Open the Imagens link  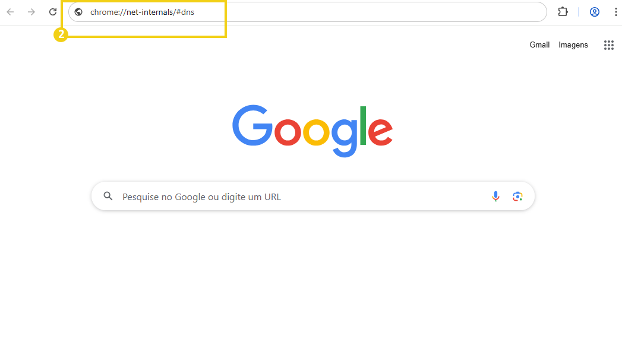[573, 45]
